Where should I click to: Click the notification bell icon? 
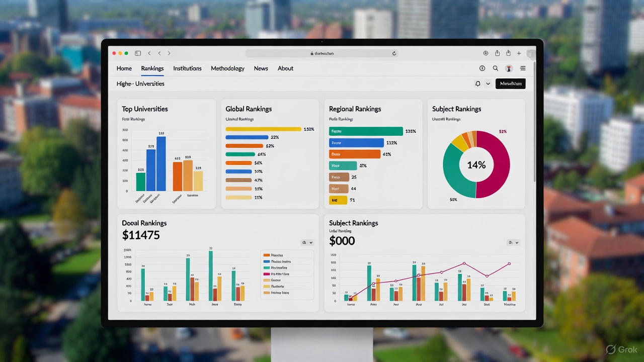477,84
